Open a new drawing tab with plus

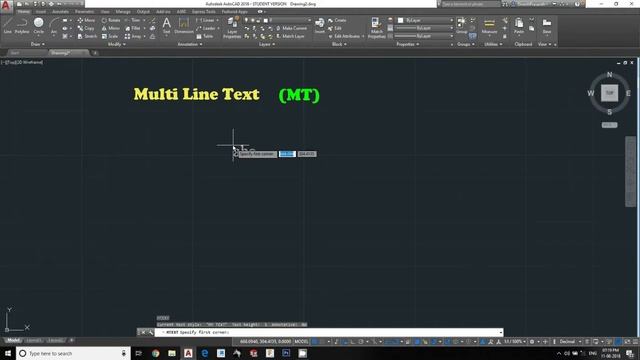pyautogui.click(x=95, y=53)
